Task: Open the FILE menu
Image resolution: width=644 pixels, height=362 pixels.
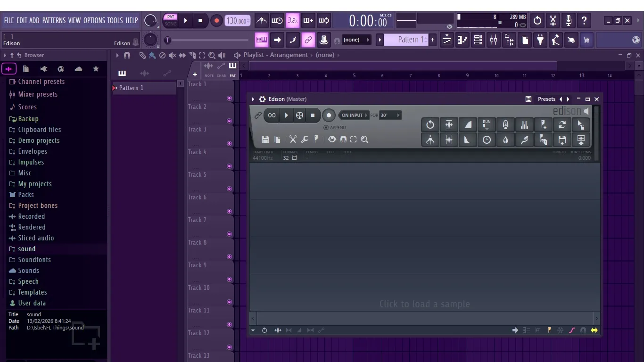Action: 9,20
